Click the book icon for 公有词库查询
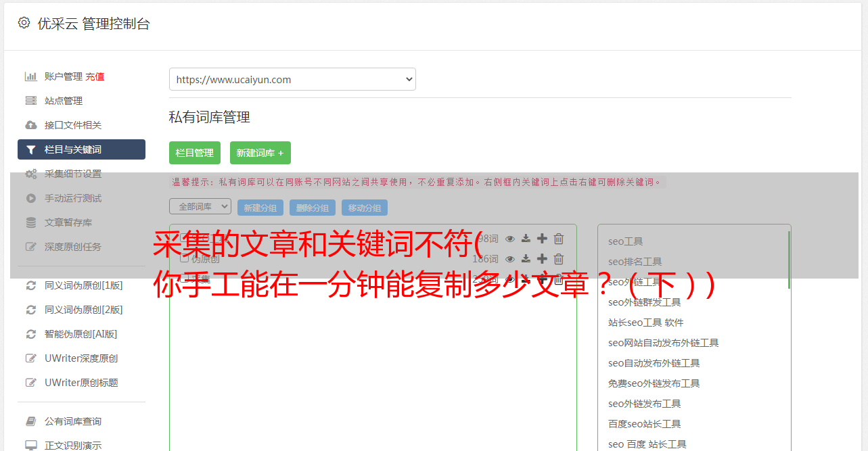This screenshot has width=868, height=451. 31,421
